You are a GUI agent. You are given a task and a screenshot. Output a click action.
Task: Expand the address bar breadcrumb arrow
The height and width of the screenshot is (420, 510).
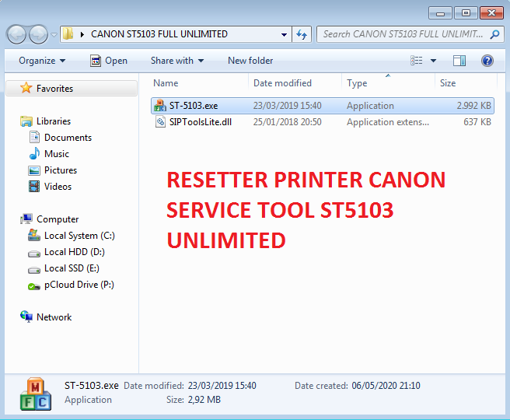click(x=82, y=34)
